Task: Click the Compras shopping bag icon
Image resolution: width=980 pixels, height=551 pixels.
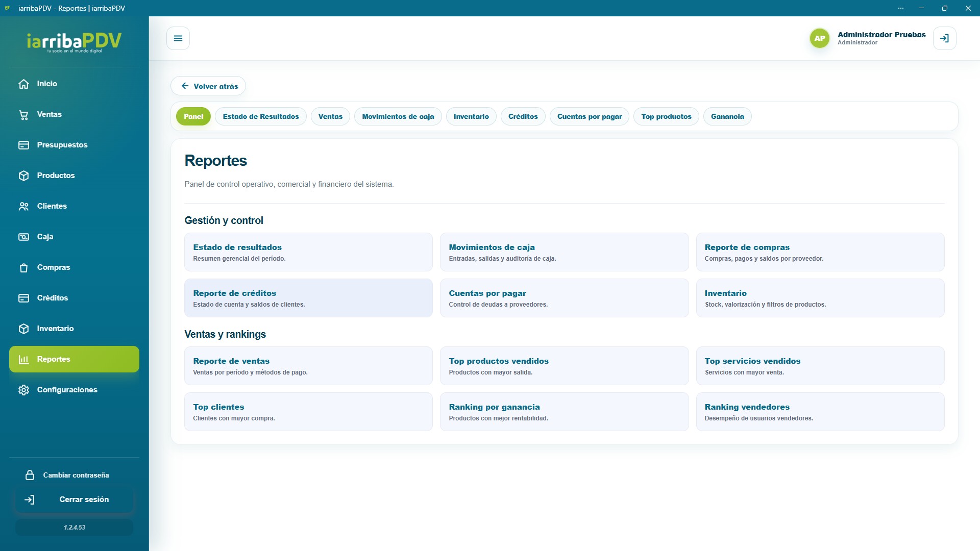Action: [23, 267]
